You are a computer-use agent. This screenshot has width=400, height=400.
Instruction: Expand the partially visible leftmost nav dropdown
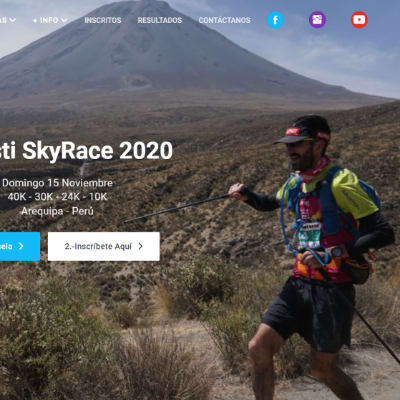[x=8, y=20]
